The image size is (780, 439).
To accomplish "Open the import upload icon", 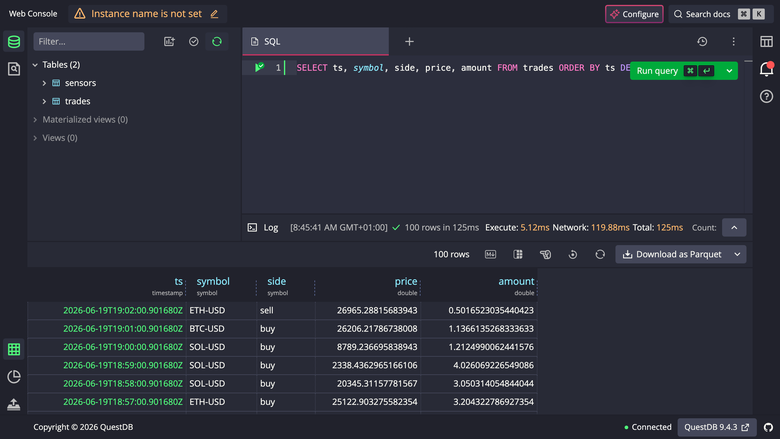I will [x=14, y=404].
